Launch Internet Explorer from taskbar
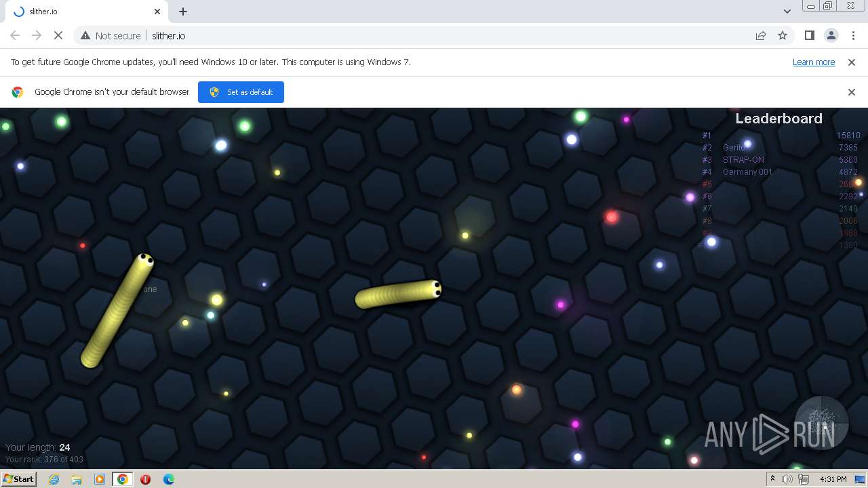868x488 pixels. point(54,479)
